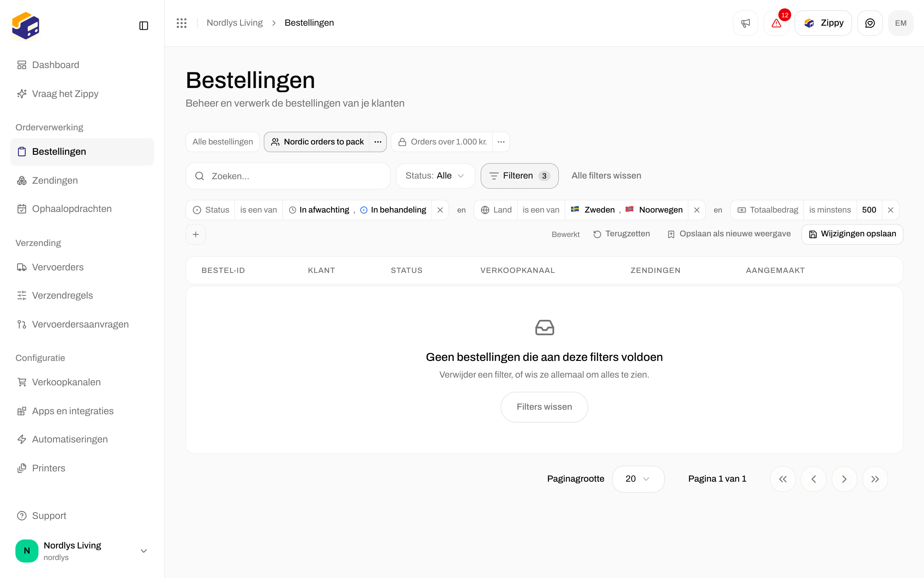
Task: Open Vervoerders
Action: point(82,267)
